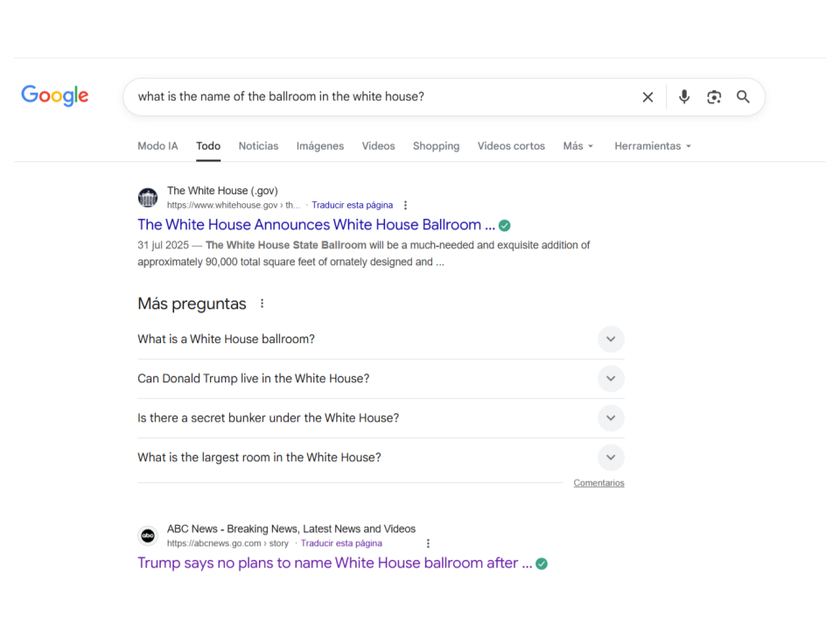Viewport: 840px width, 630px height.
Task: Switch to the Imágenes tab
Action: pyautogui.click(x=319, y=146)
